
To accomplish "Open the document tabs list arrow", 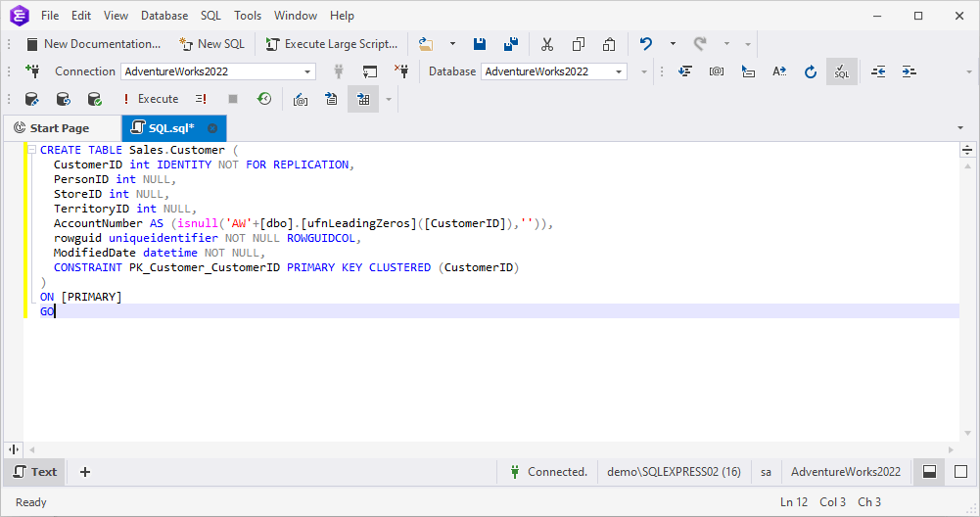I will point(960,128).
